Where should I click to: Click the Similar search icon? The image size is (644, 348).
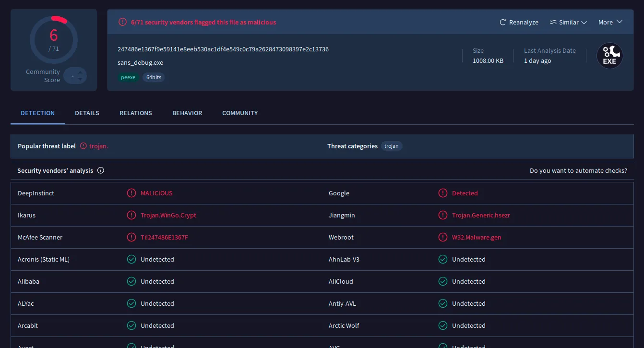pyautogui.click(x=553, y=23)
